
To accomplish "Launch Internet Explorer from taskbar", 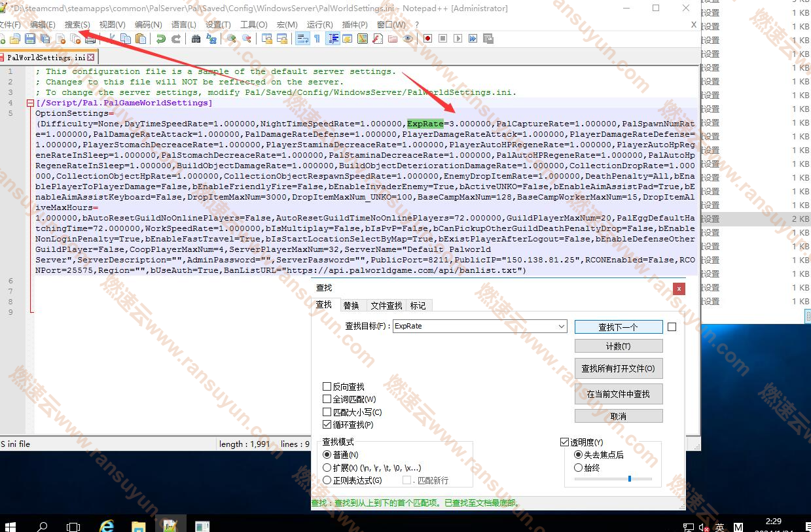I will tap(107, 525).
